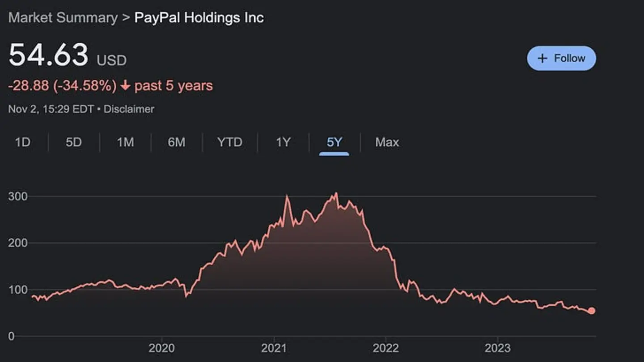Navigate back via Market Summary breadcrumb
The width and height of the screenshot is (644, 362).
(63, 17)
